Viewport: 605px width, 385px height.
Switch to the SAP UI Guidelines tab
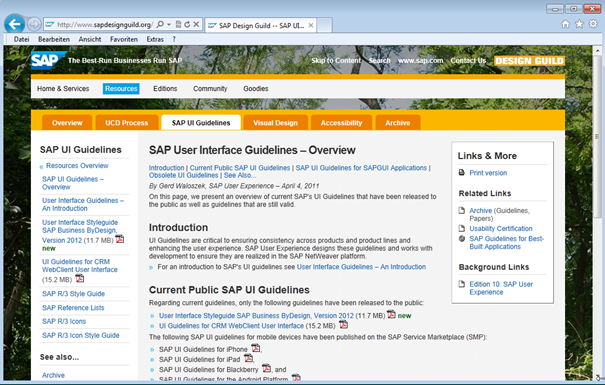[x=201, y=123]
